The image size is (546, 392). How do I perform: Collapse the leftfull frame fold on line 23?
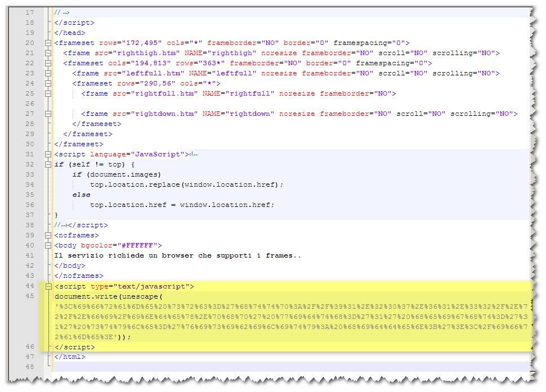[48, 73]
